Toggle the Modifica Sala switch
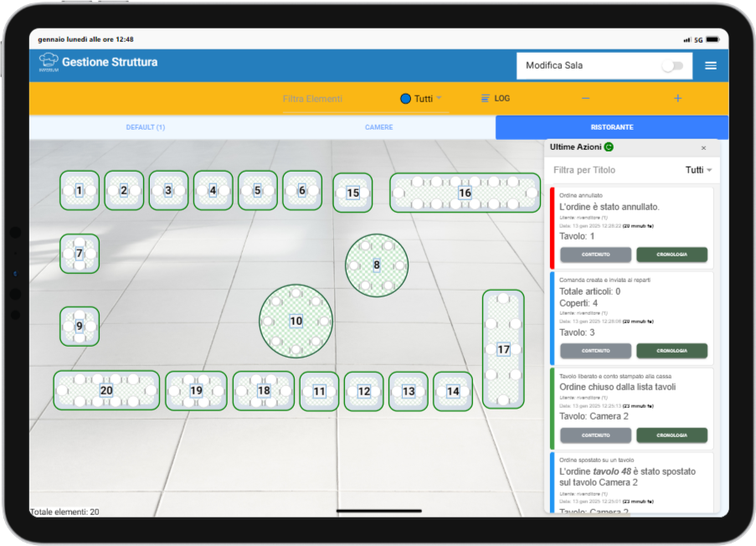This screenshot has height=546, width=756. pyautogui.click(x=672, y=66)
